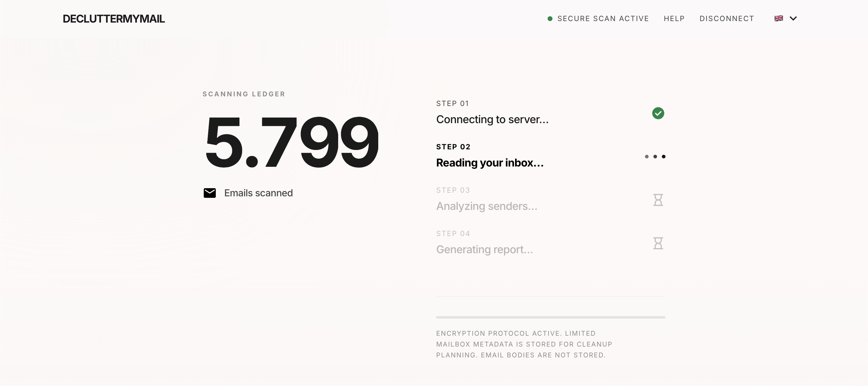868x386 pixels.
Task: Click the loading dots beside Step 02
Action: pos(655,157)
